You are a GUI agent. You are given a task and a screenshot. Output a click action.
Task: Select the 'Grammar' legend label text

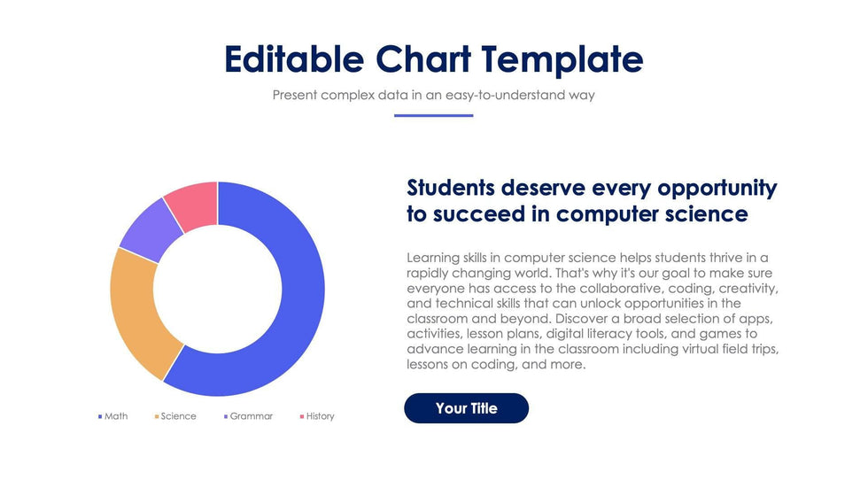click(x=252, y=416)
